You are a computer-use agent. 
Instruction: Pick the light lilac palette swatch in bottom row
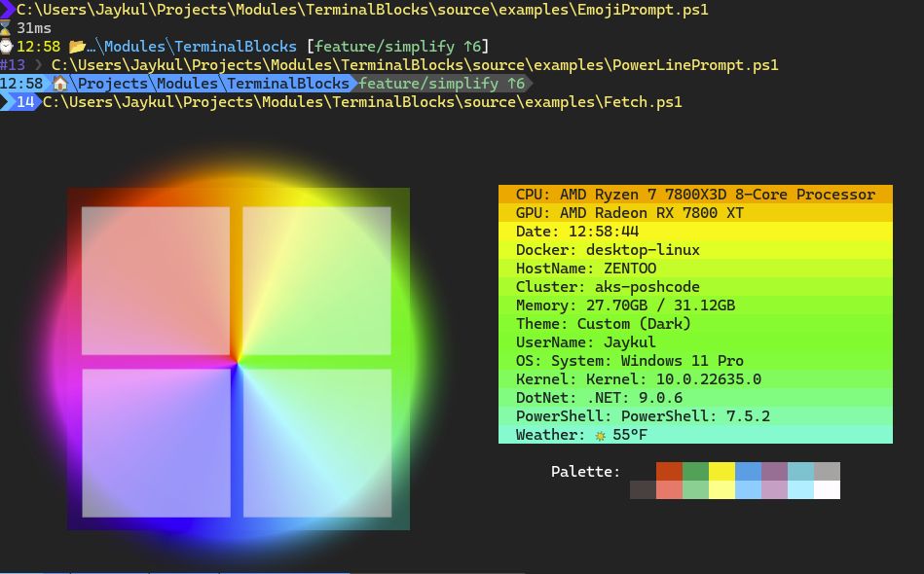coord(774,489)
